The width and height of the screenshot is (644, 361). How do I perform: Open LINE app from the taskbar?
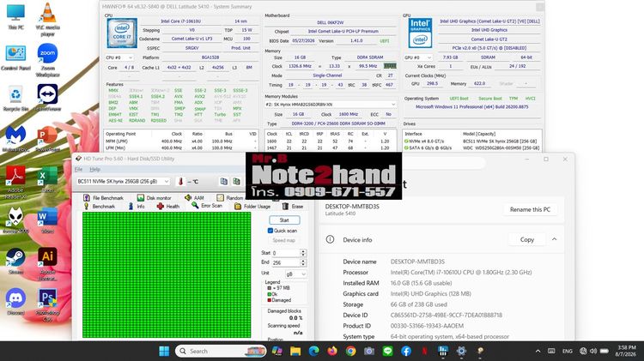click(387, 352)
